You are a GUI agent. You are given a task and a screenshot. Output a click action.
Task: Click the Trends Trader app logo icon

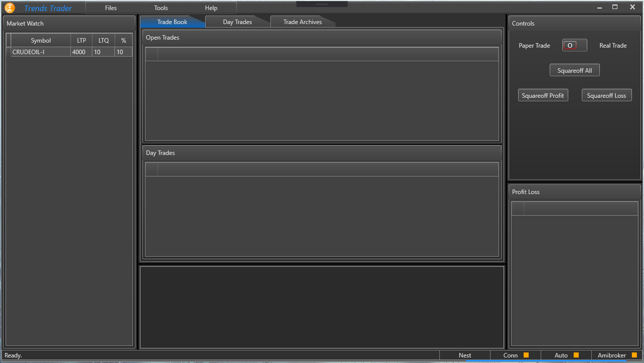(10, 8)
